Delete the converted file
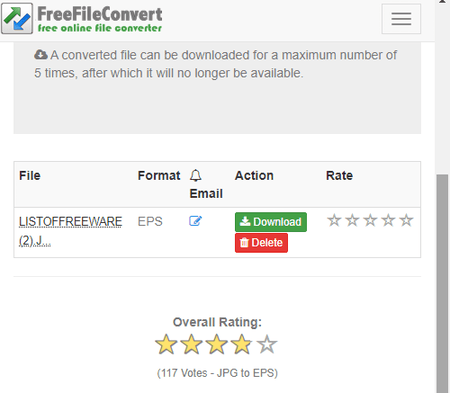This screenshot has height=393, width=450. (x=261, y=243)
